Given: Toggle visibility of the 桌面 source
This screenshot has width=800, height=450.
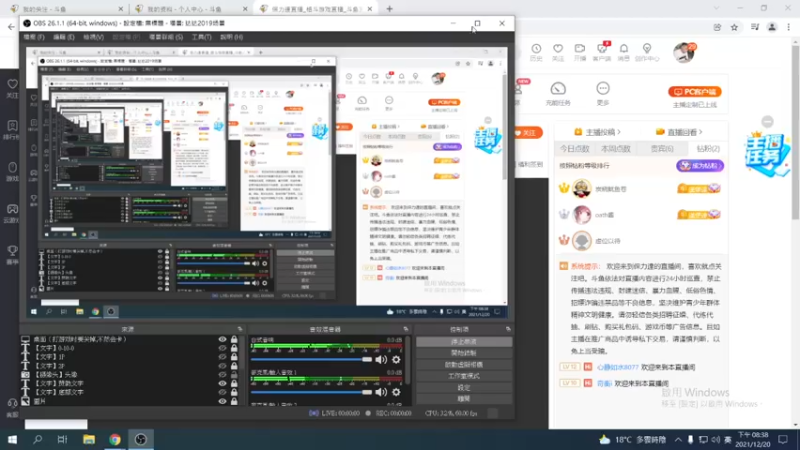Looking at the screenshot, I should [222, 339].
